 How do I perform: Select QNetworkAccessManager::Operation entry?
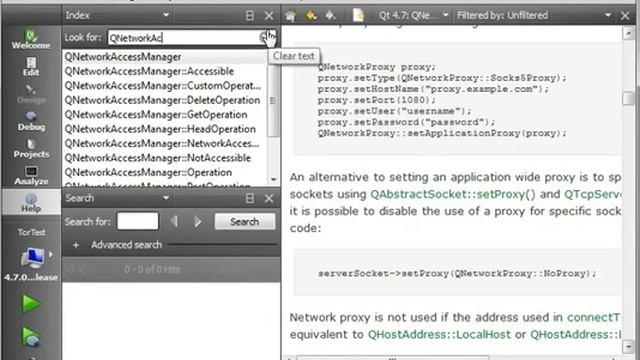164,172
